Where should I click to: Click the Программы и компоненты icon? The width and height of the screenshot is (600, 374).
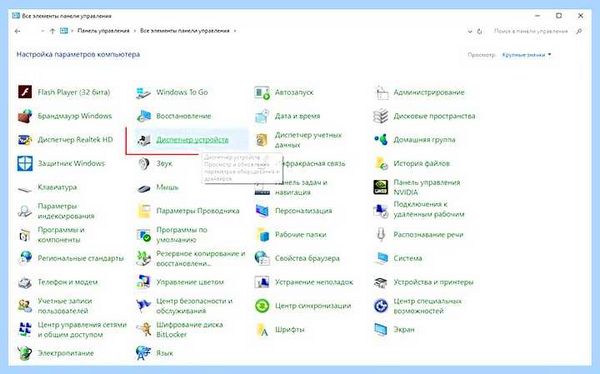point(25,235)
